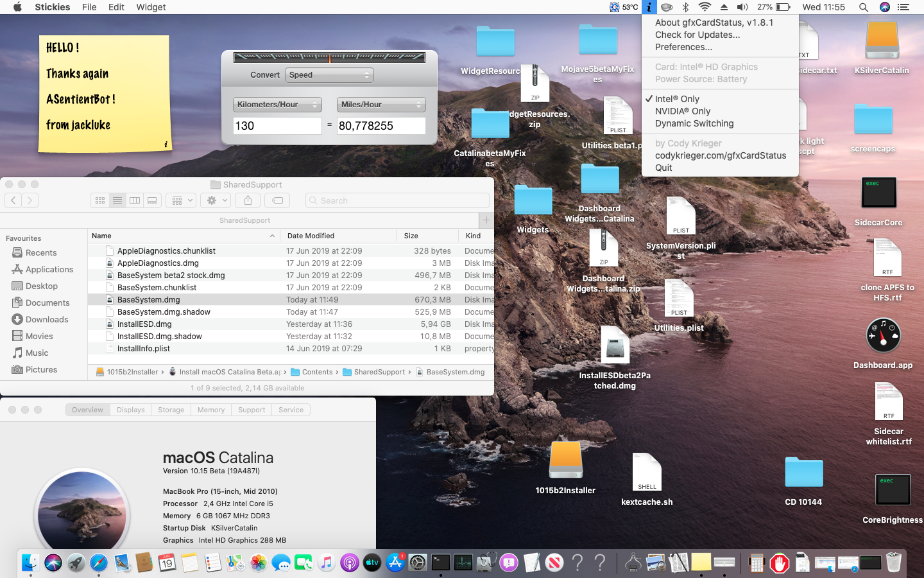Screen dimensions: 924x578
Task: Click Finder edit tags toolbar button
Action: pyautogui.click(x=278, y=200)
